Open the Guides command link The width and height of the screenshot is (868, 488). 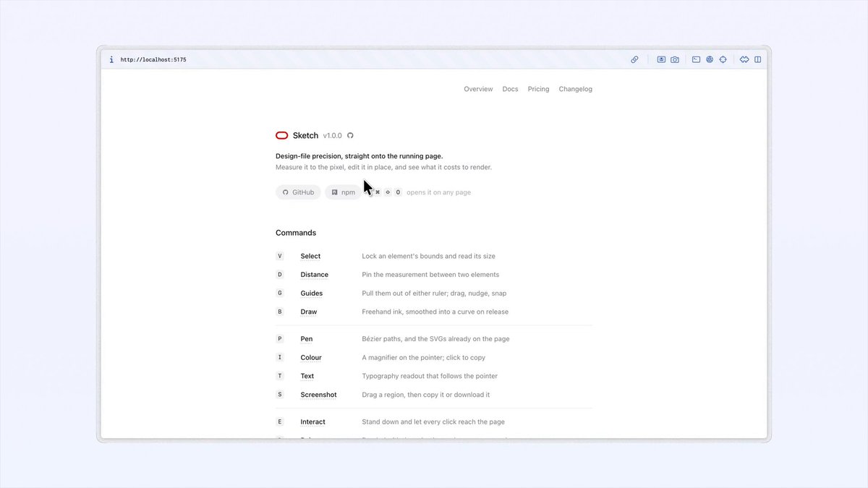[312, 294]
